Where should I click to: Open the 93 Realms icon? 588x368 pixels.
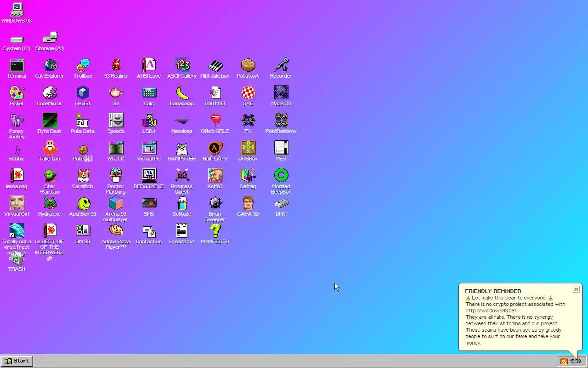coord(116,65)
